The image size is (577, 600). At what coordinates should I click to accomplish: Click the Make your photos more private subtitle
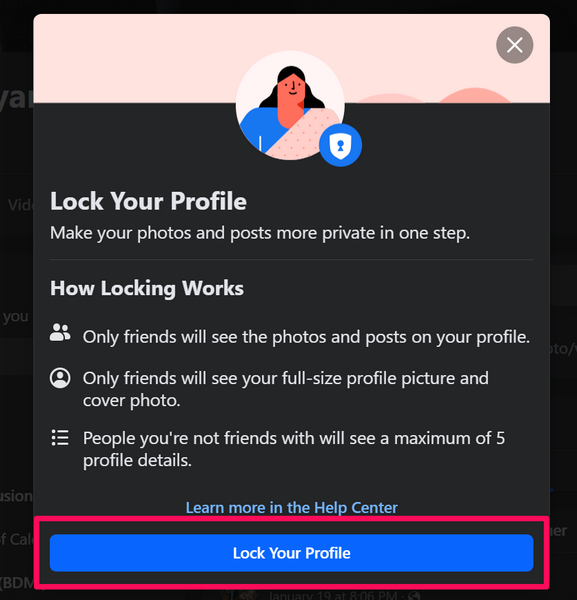[260, 233]
